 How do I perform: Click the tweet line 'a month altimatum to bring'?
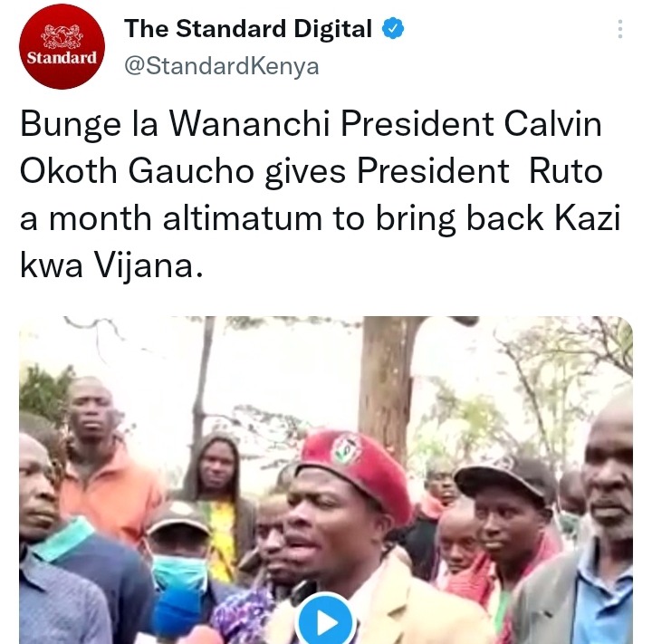tap(320, 219)
